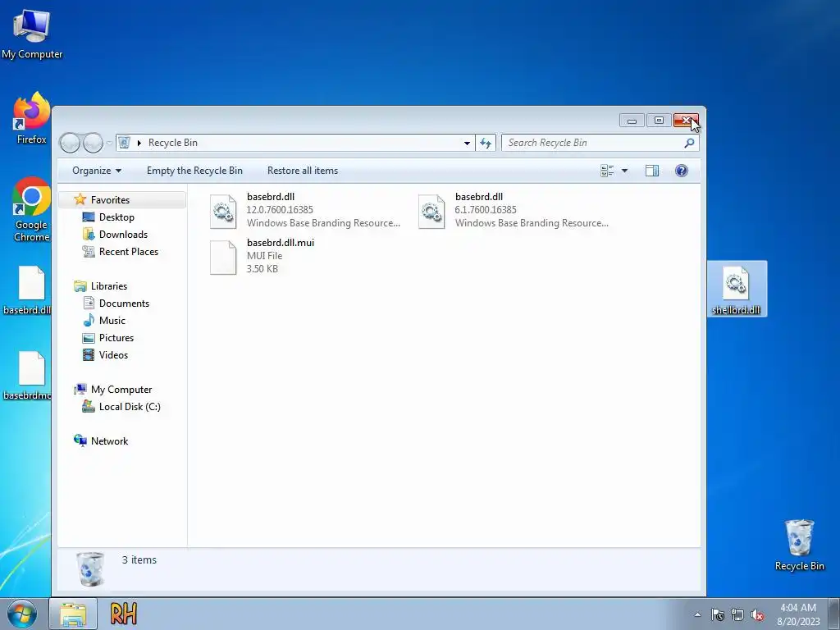This screenshot has height=630, width=840.
Task: Open the views options dropdown arrow
Action: (624, 171)
